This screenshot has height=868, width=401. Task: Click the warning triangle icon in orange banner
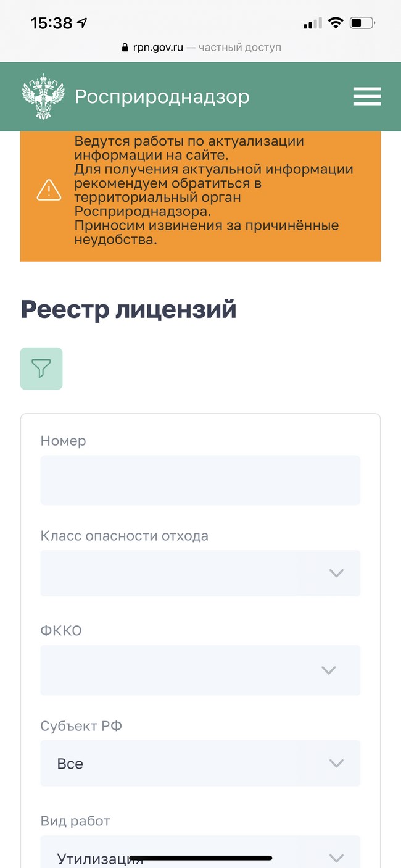[49, 190]
